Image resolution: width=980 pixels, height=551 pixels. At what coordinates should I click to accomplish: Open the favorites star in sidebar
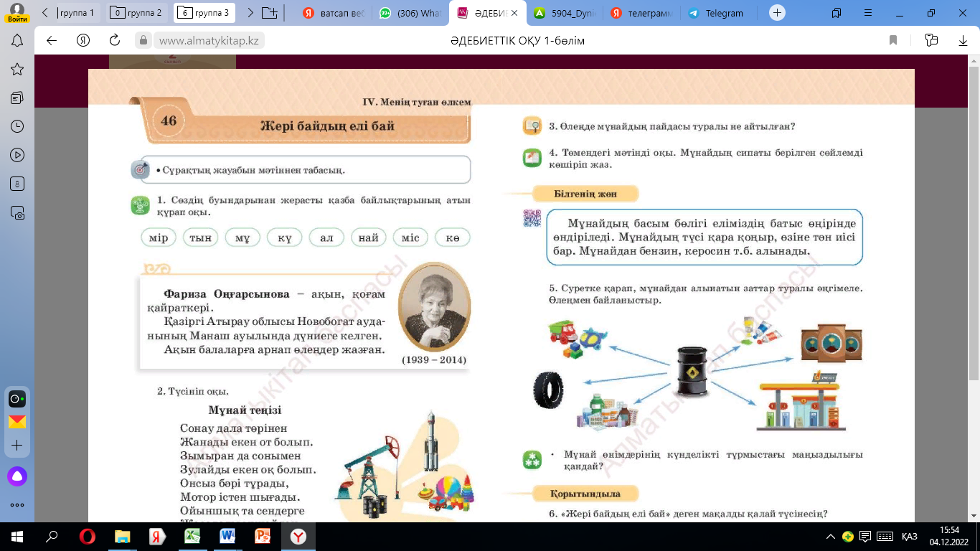click(17, 69)
